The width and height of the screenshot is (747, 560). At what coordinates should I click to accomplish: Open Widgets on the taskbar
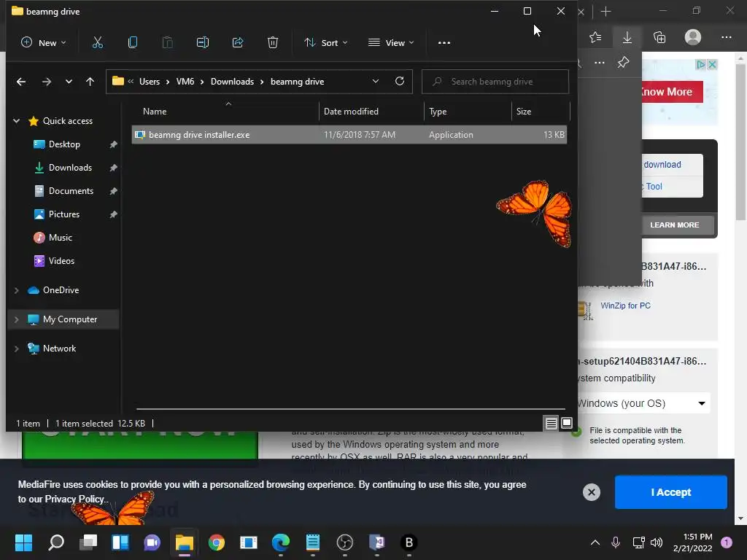pos(120,542)
